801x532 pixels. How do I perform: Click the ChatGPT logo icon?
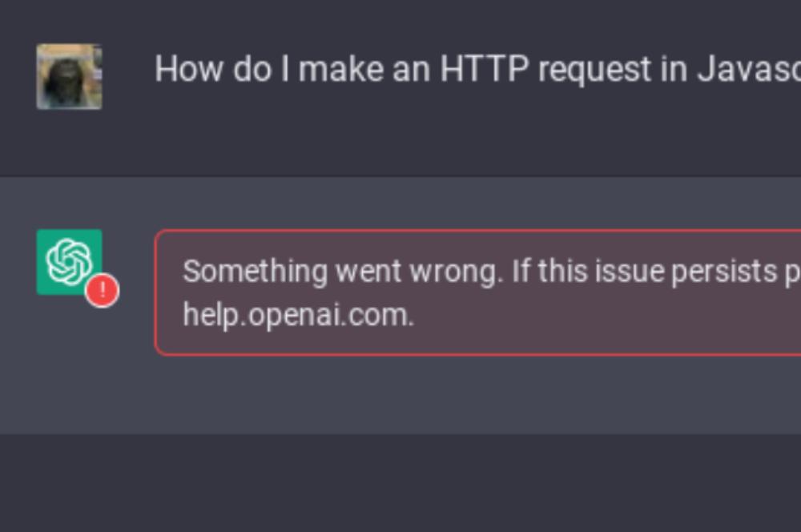coord(69,262)
